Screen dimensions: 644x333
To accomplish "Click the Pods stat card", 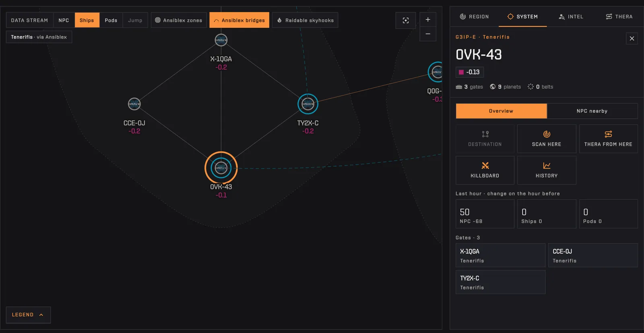I will pyautogui.click(x=608, y=214).
